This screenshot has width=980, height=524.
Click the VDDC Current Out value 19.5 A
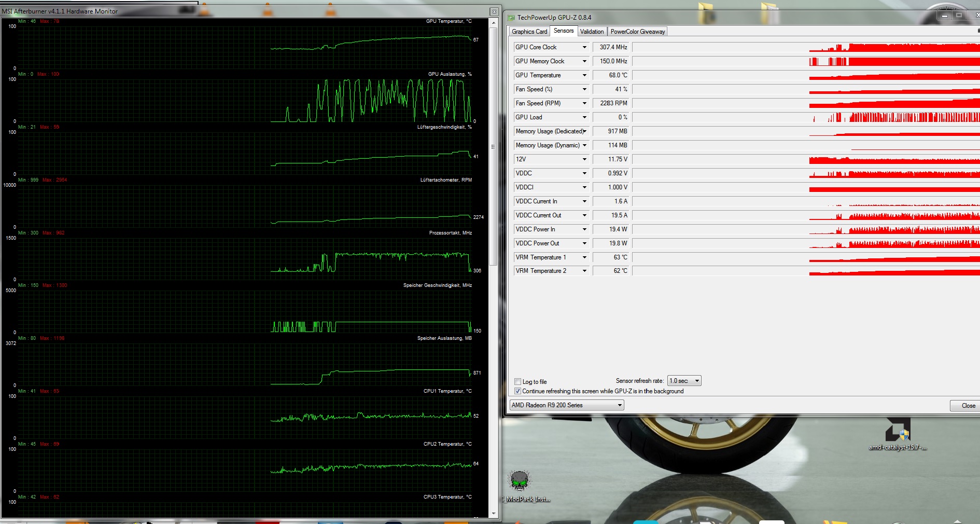click(611, 215)
